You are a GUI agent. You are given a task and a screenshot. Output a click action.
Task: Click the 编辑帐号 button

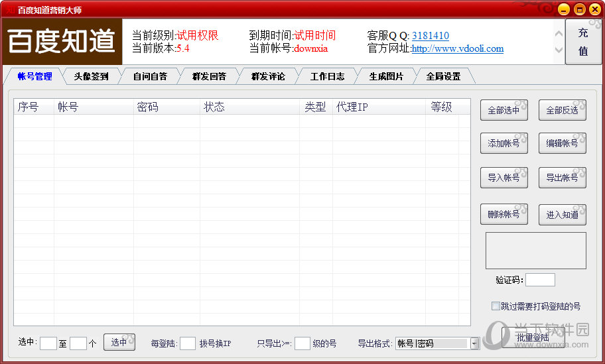tap(562, 143)
